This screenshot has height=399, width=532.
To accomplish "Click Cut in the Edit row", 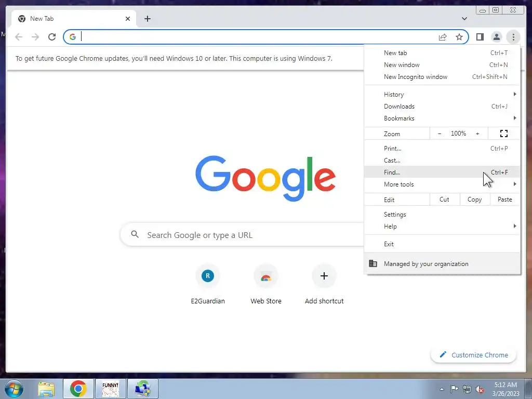I will tap(445, 199).
